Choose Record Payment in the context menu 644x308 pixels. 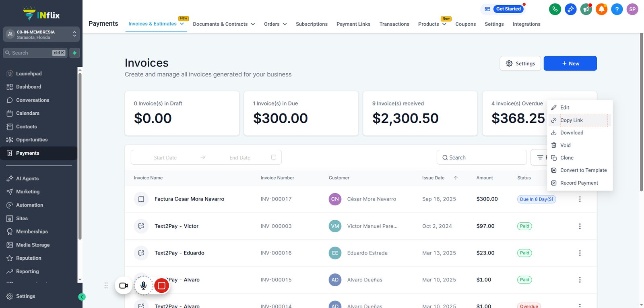point(580,183)
